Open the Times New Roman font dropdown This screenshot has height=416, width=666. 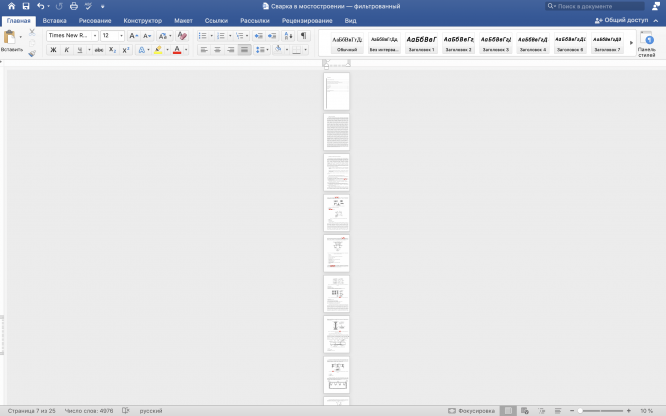(x=95, y=36)
